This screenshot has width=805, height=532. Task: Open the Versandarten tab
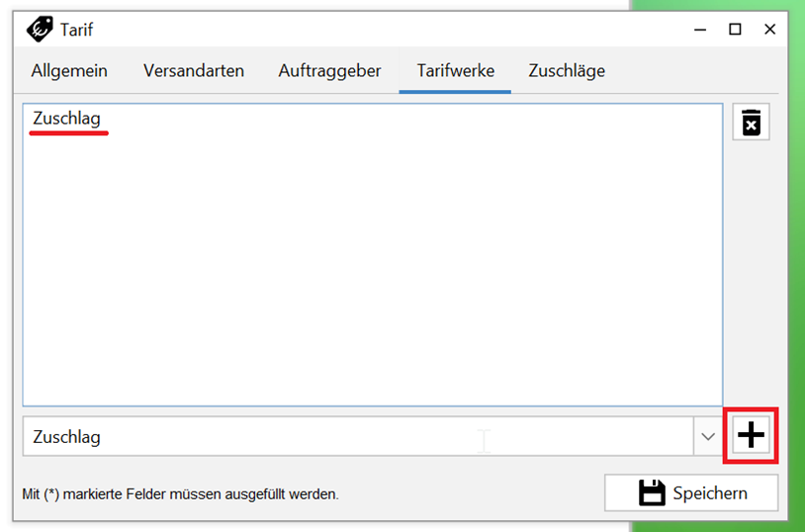click(x=194, y=71)
